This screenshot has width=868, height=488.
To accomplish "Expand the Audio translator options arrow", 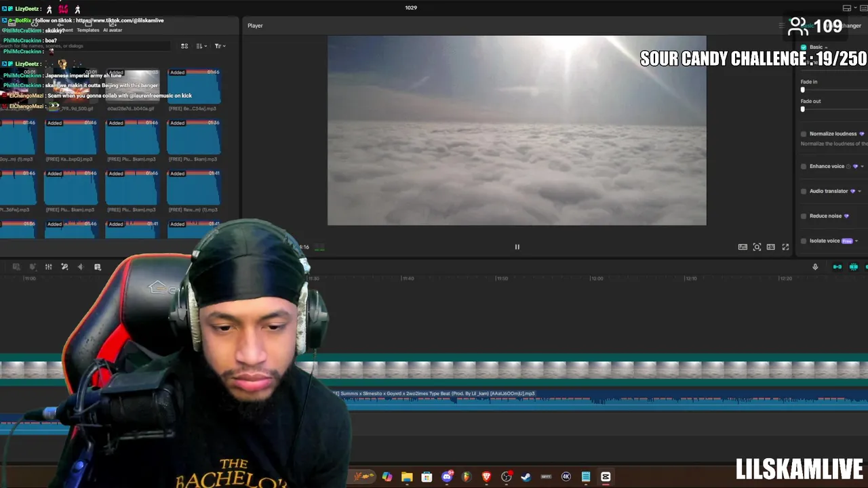I will 859,191.
